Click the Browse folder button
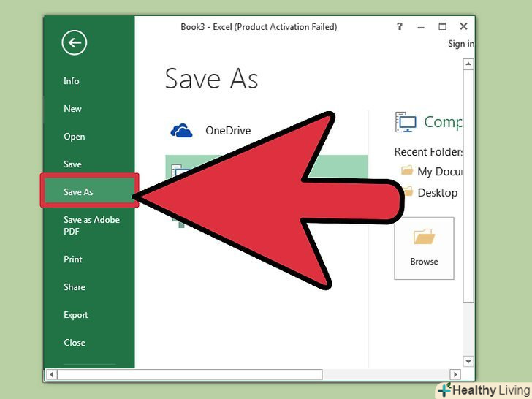The image size is (532, 399). click(x=424, y=248)
